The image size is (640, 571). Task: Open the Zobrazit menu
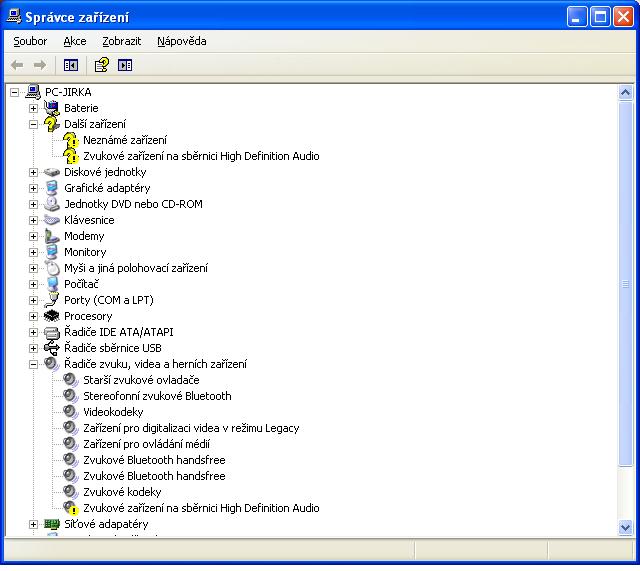[122, 41]
